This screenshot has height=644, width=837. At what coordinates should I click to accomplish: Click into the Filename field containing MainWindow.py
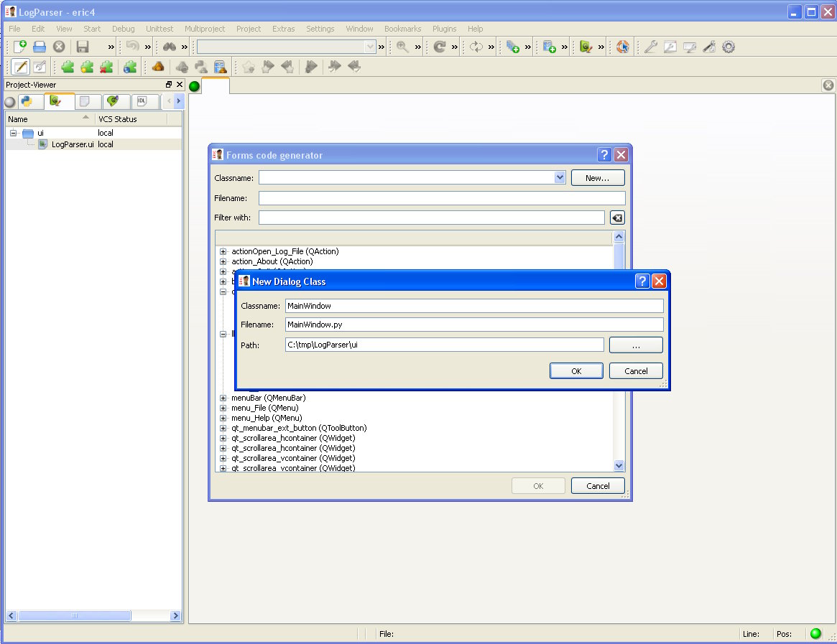click(473, 325)
